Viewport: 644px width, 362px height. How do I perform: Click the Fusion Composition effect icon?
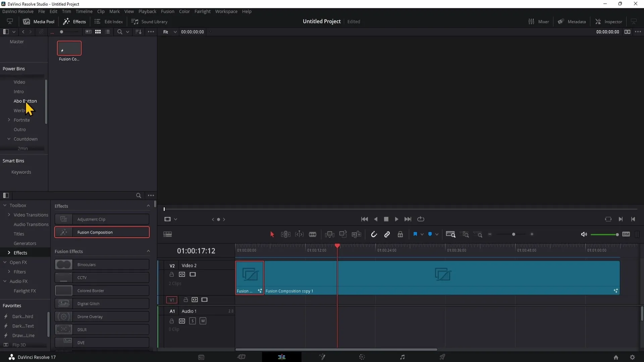[x=63, y=232]
